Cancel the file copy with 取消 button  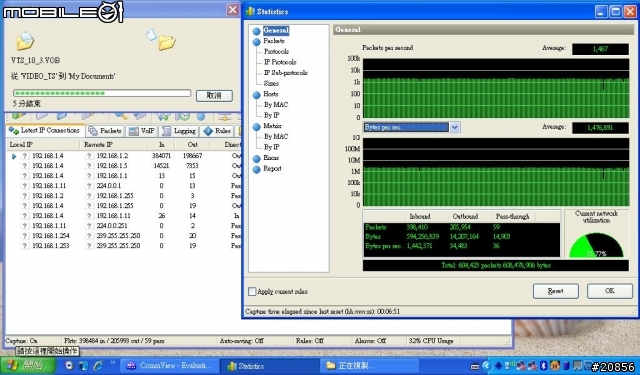[x=214, y=95]
